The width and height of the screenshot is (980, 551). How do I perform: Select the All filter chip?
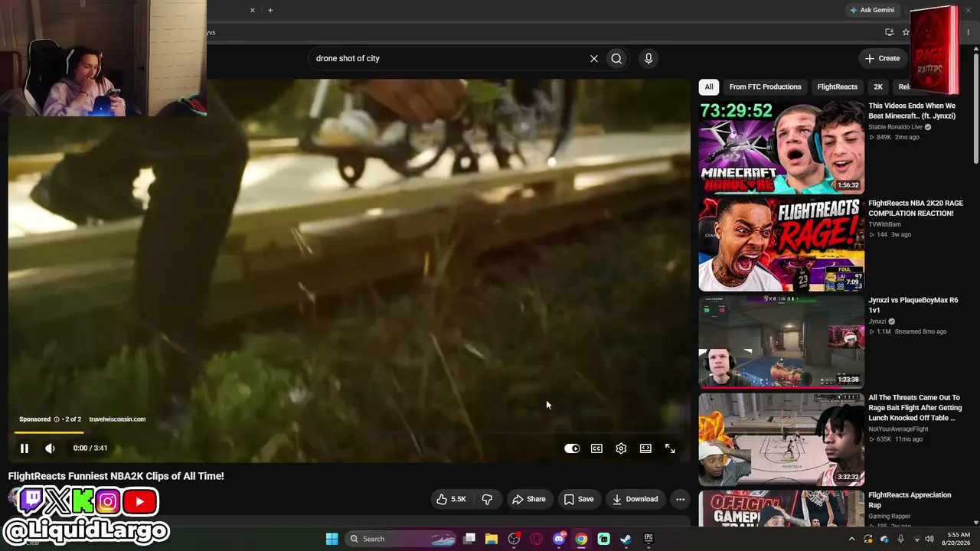(x=709, y=86)
